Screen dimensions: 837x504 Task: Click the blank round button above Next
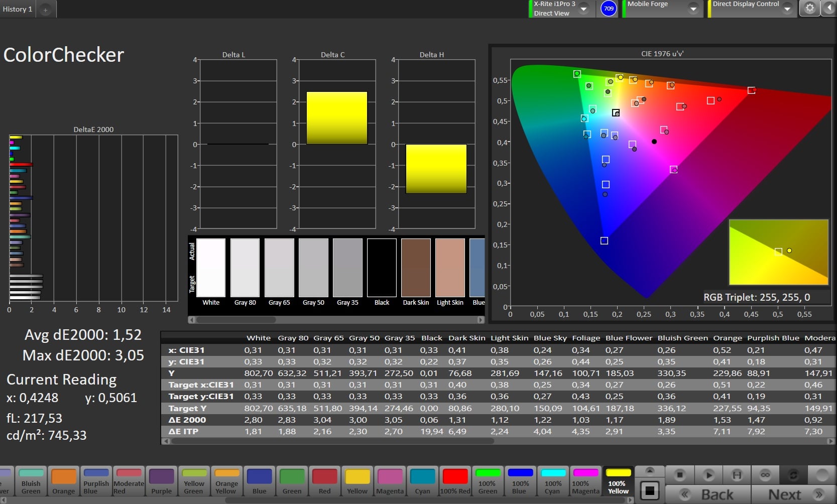(822, 474)
